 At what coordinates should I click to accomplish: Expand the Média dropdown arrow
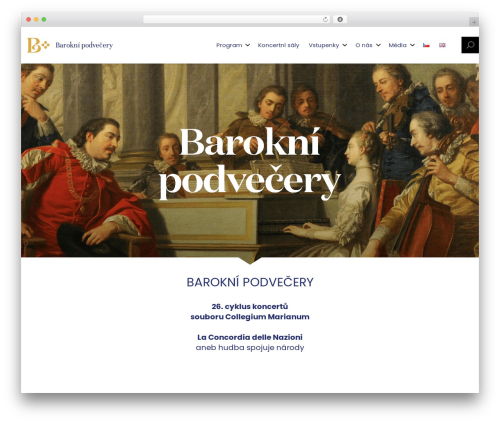412,45
